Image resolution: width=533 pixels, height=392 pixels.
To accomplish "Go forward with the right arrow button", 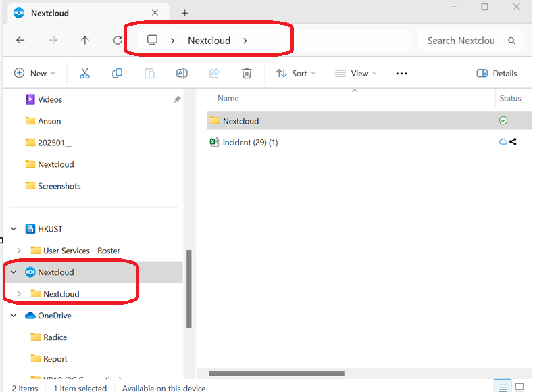I will [53, 40].
